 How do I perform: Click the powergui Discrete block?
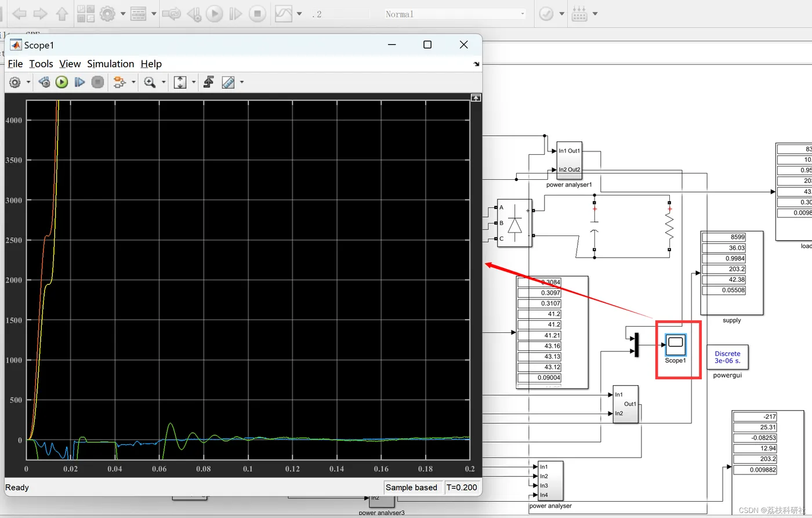click(727, 357)
